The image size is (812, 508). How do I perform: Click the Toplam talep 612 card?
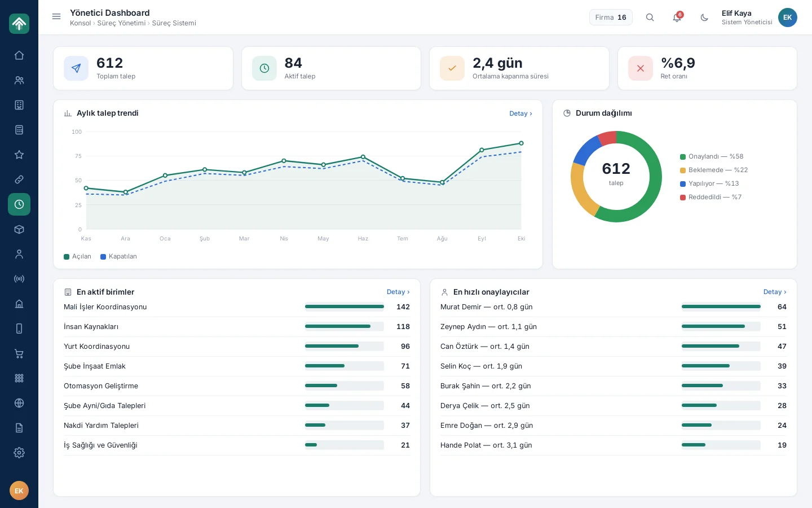143,68
